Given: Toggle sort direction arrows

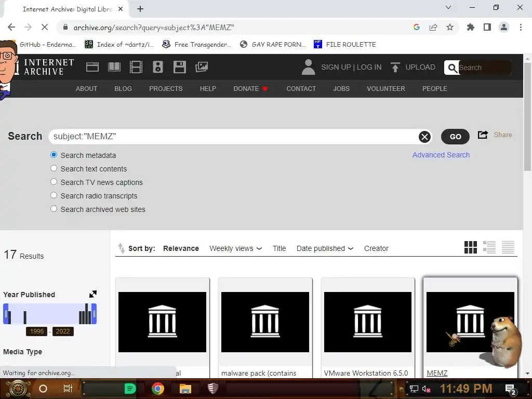Looking at the screenshot, I should (x=122, y=248).
